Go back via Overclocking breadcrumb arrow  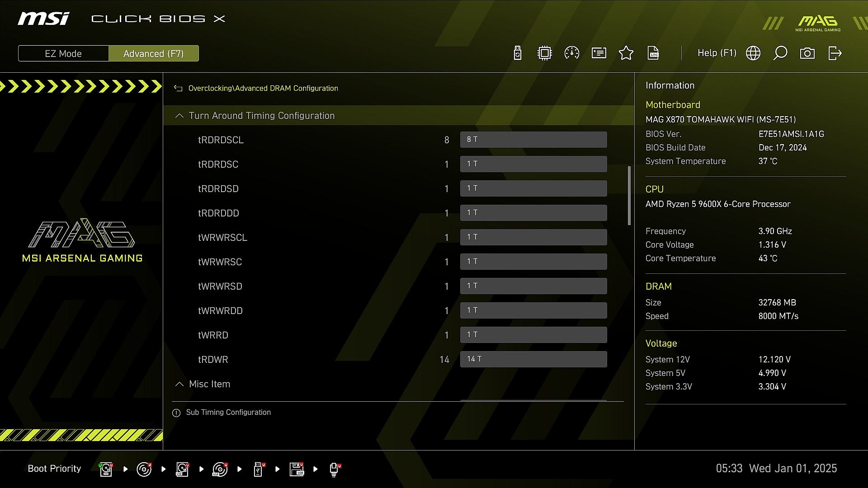(178, 89)
